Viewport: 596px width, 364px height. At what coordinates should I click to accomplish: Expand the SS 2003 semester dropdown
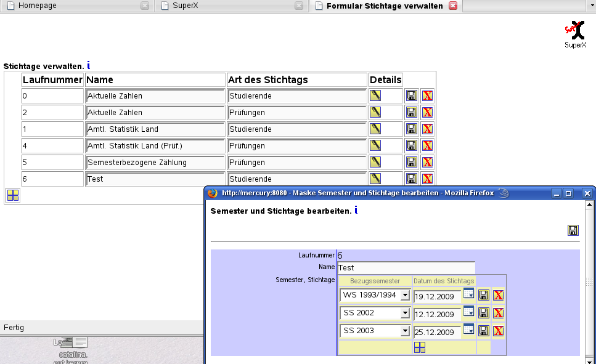point(404,331)
